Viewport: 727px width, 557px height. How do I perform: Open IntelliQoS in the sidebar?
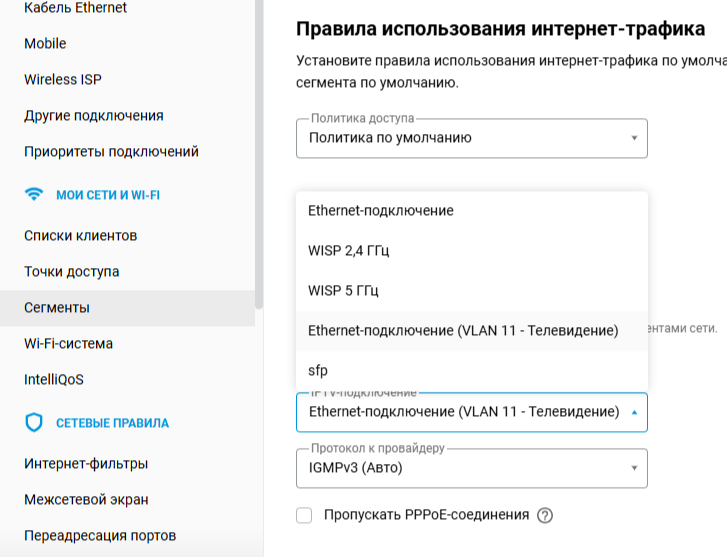(x=54, y=379)
